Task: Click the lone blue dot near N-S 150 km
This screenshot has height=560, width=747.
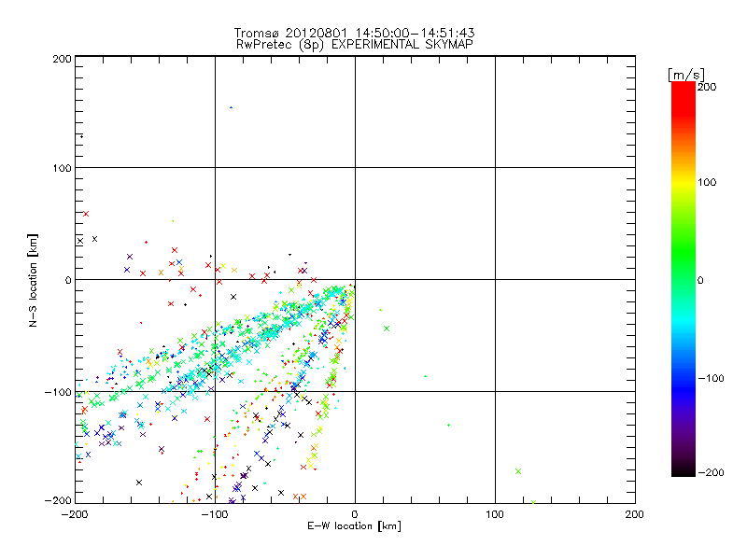Action: [231, 107]
